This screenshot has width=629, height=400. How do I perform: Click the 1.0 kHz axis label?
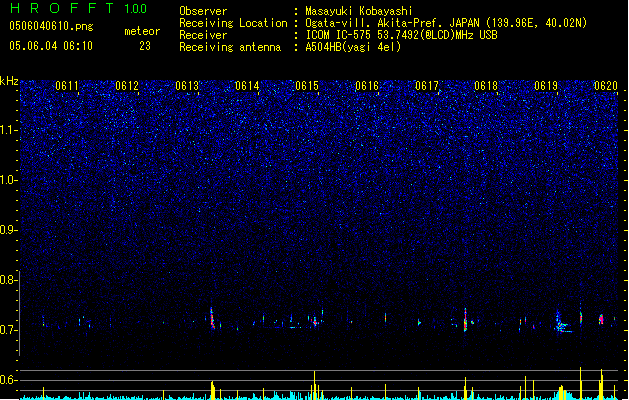click(x=9, y=180)
